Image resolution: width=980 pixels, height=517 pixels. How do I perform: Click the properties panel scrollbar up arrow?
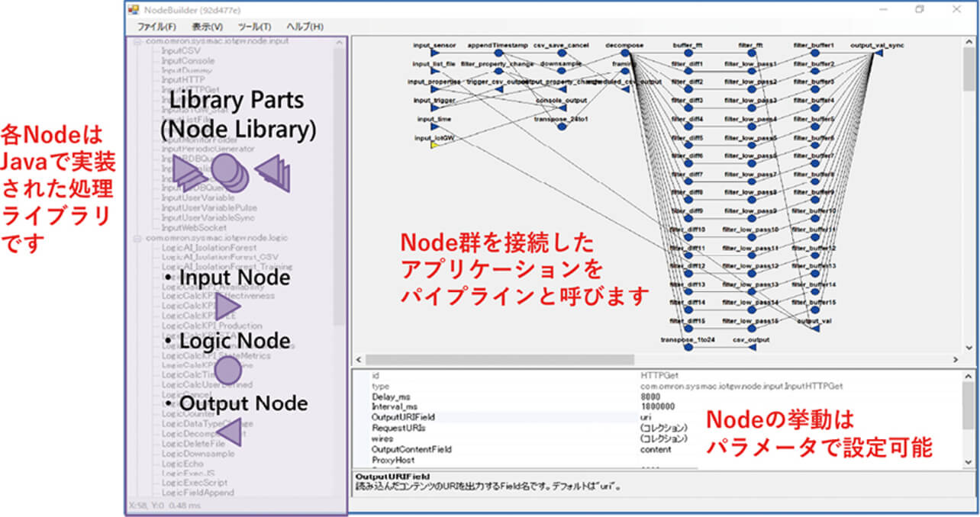pos(968,376)
